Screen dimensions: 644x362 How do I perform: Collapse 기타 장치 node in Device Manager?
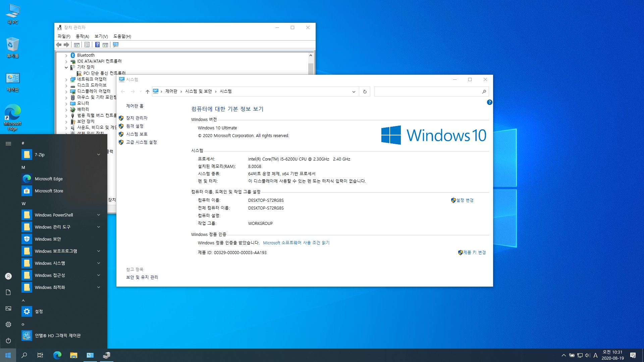click(66, 67)
